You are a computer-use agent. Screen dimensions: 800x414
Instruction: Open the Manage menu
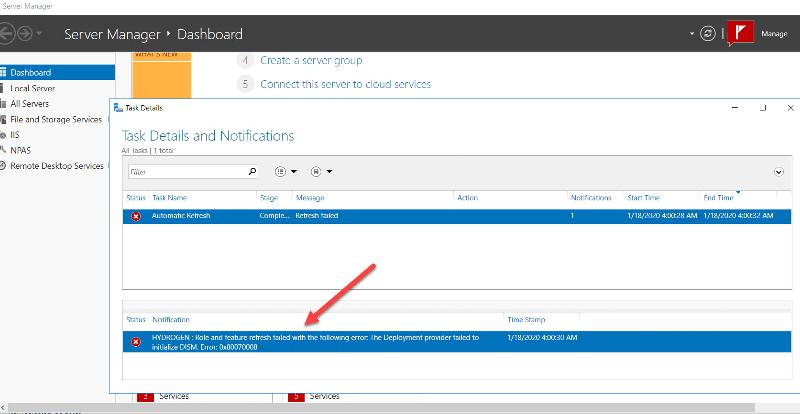pyautogui.click(x=774, y=34)
